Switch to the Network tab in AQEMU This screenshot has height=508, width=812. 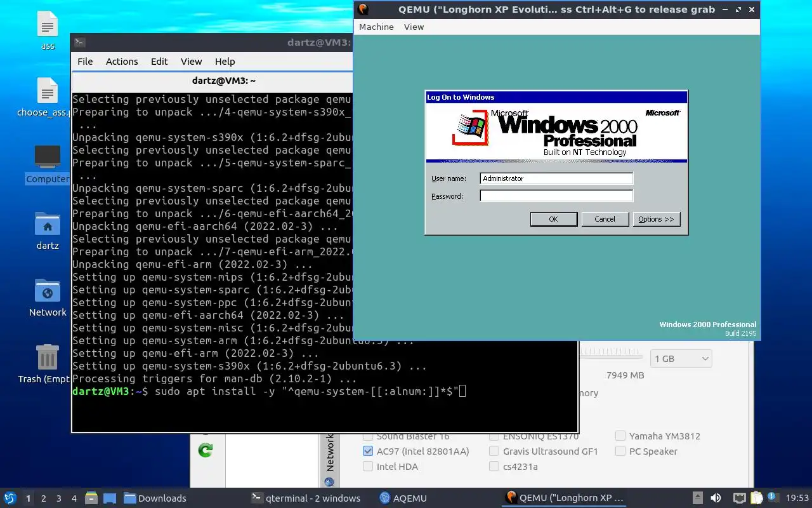329,452
